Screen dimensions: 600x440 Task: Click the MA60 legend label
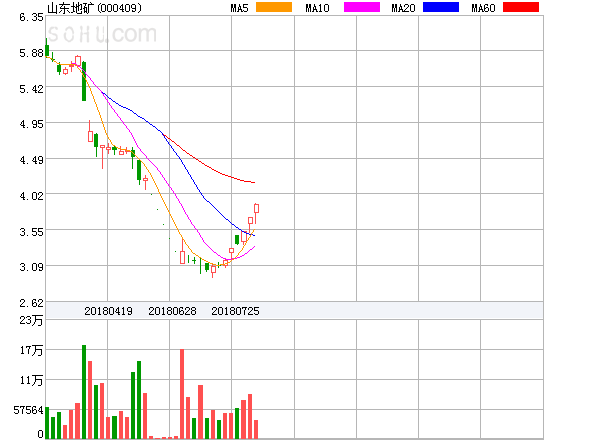coord(483,8)
